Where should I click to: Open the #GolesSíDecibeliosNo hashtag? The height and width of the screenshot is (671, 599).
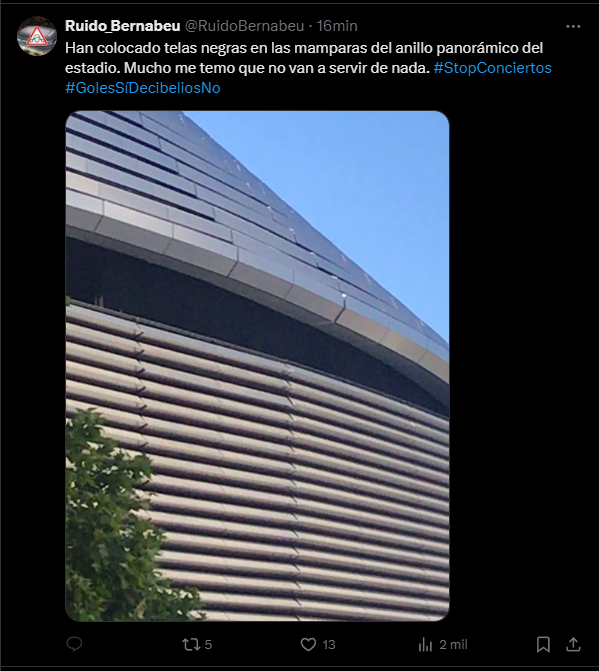[x=143, y=88]
